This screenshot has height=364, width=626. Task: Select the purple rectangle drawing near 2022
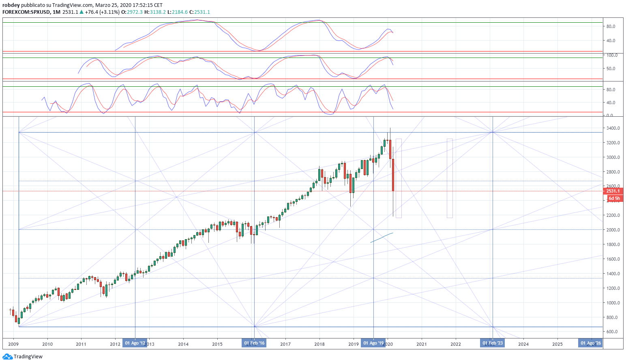[x=450, y=178]
